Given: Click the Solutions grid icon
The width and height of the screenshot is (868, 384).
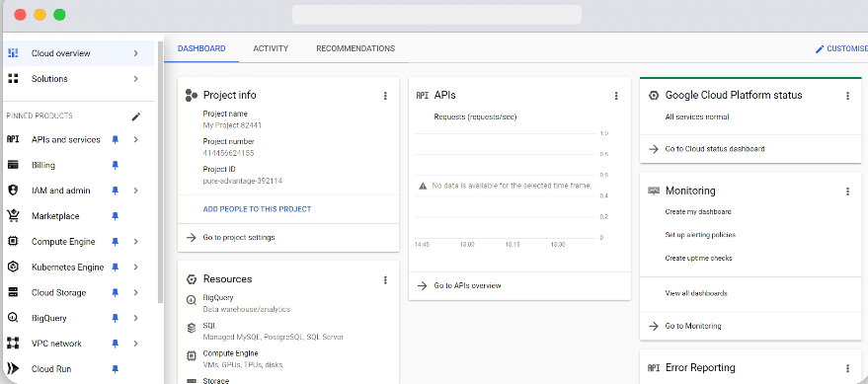Looking at the screenshot, I should click(13, 79).
